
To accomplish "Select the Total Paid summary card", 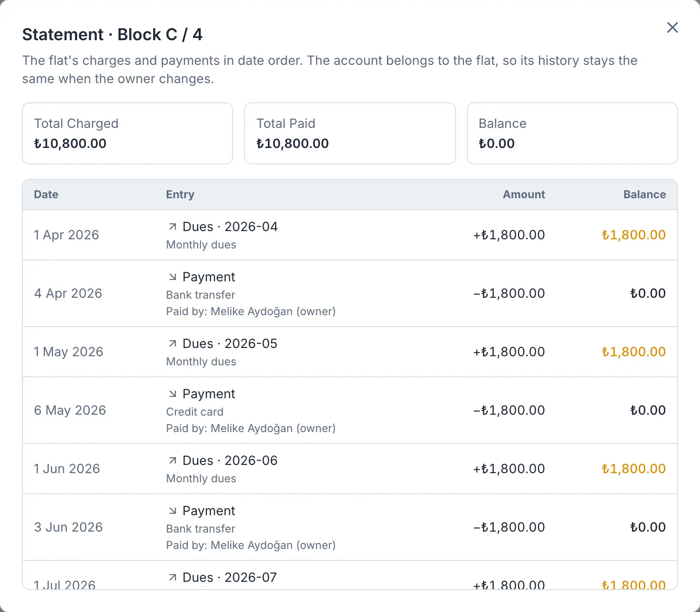I will pos(350,133).
